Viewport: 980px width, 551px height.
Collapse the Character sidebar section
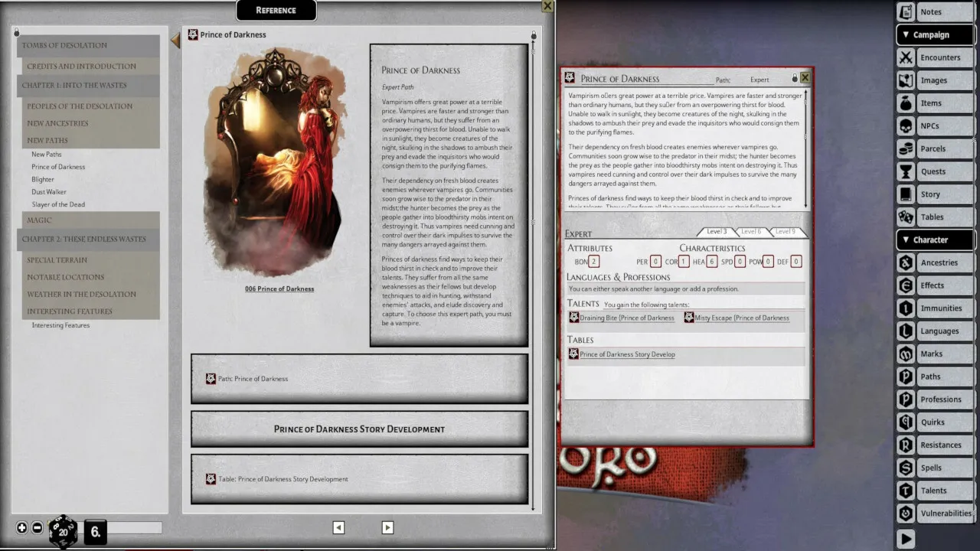coord(935,240)
